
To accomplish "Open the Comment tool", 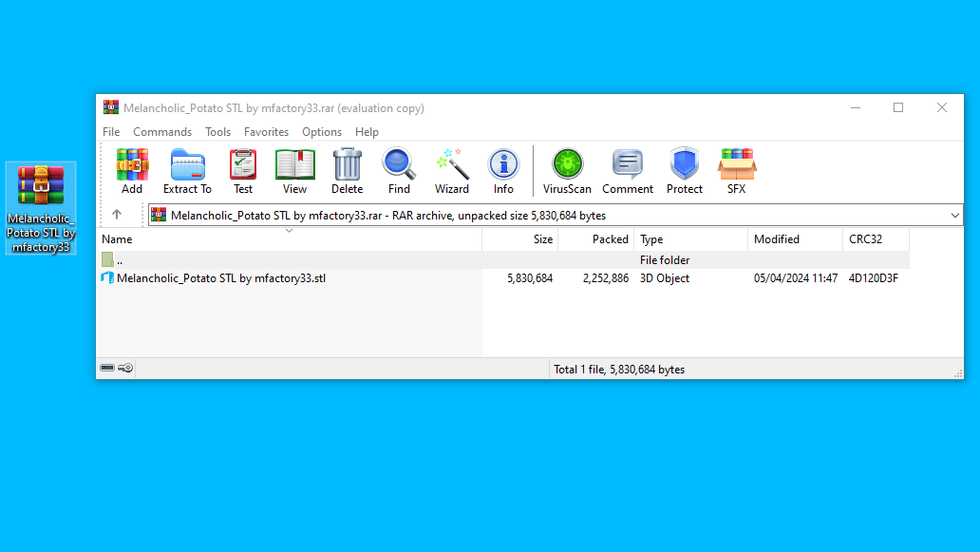I will 628,171.
